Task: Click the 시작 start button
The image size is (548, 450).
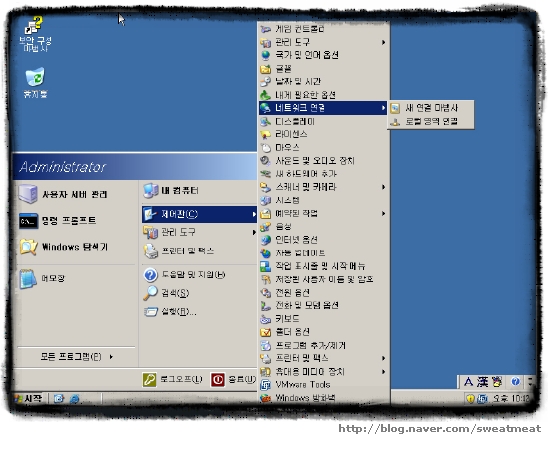Action: (29, 398)
